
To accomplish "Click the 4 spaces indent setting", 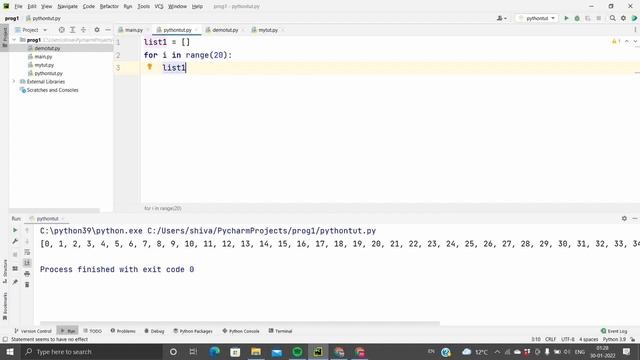I will pyautogui.click(x=588, y=339).
